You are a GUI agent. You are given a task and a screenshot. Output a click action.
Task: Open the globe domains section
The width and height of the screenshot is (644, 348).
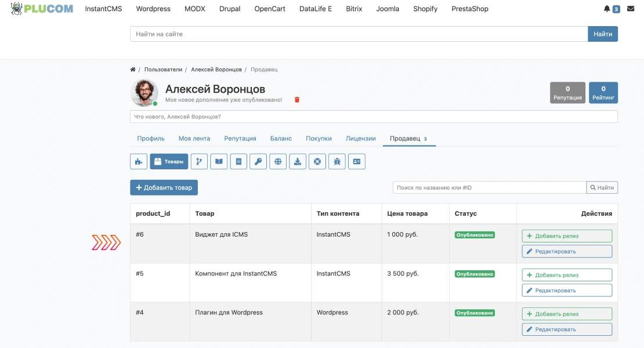coord(278,161)
